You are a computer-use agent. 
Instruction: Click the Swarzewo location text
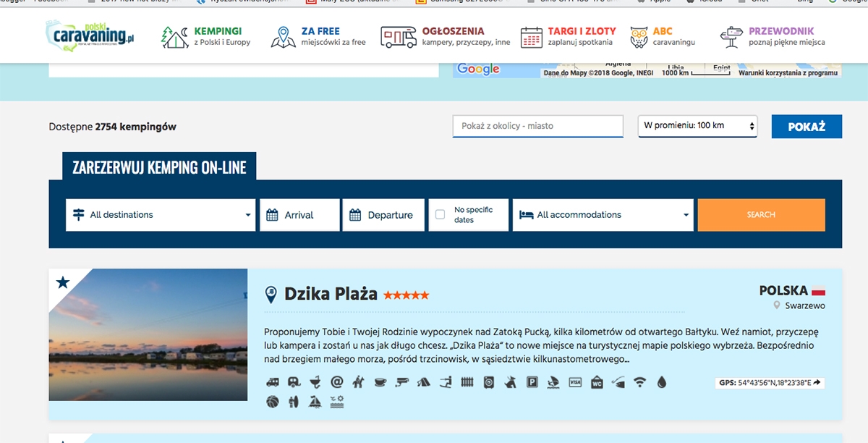point(805,306)
